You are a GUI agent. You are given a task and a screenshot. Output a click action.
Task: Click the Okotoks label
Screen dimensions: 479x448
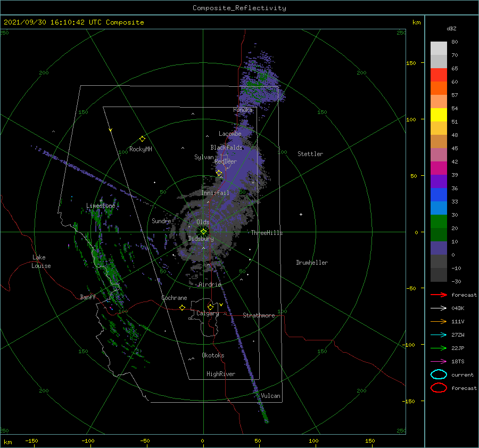pos(213,355)
